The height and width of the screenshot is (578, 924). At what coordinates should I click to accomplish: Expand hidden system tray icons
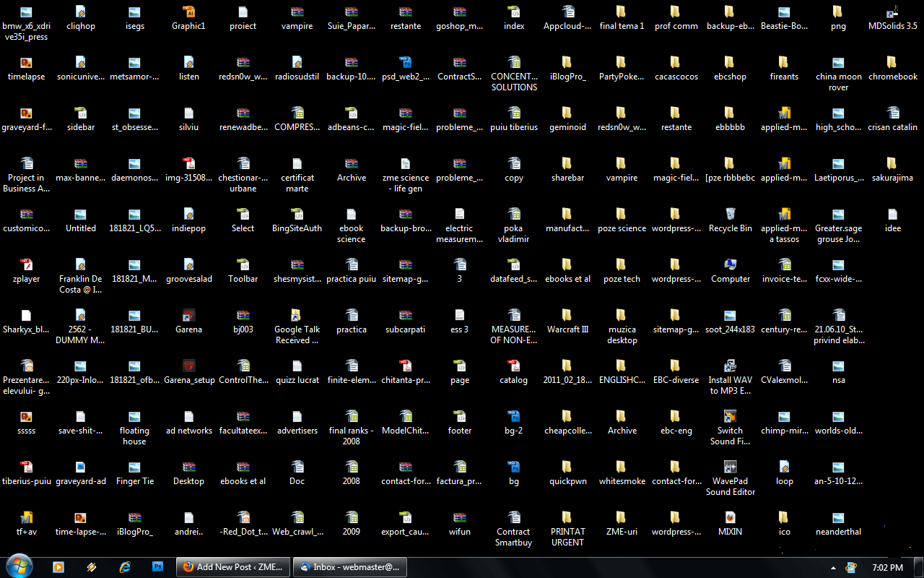(832, 568)
